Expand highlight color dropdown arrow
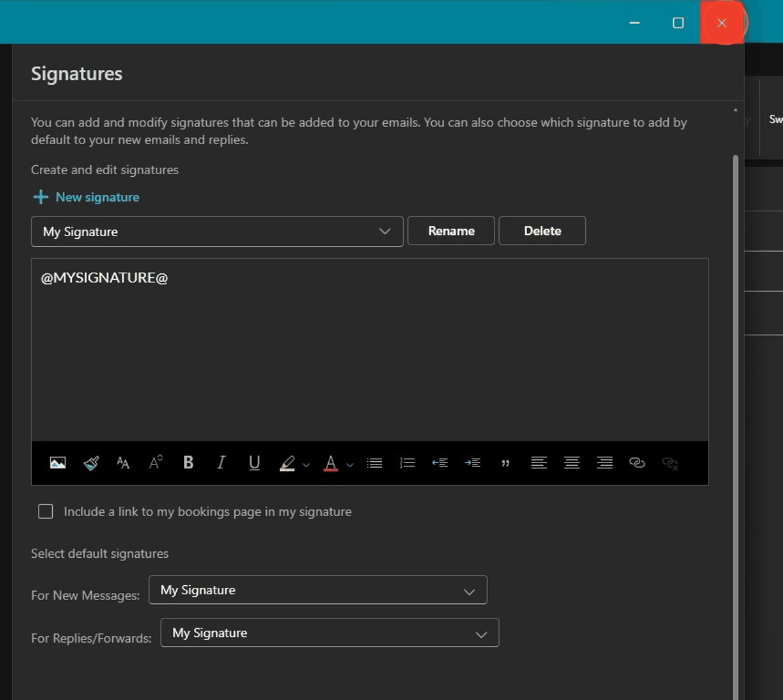The width and height of the screenshot is (783, 700). click(x=306, y=465)
